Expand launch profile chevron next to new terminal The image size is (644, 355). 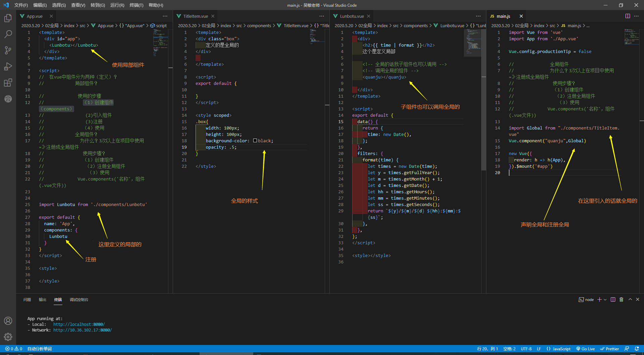[605, 300]
